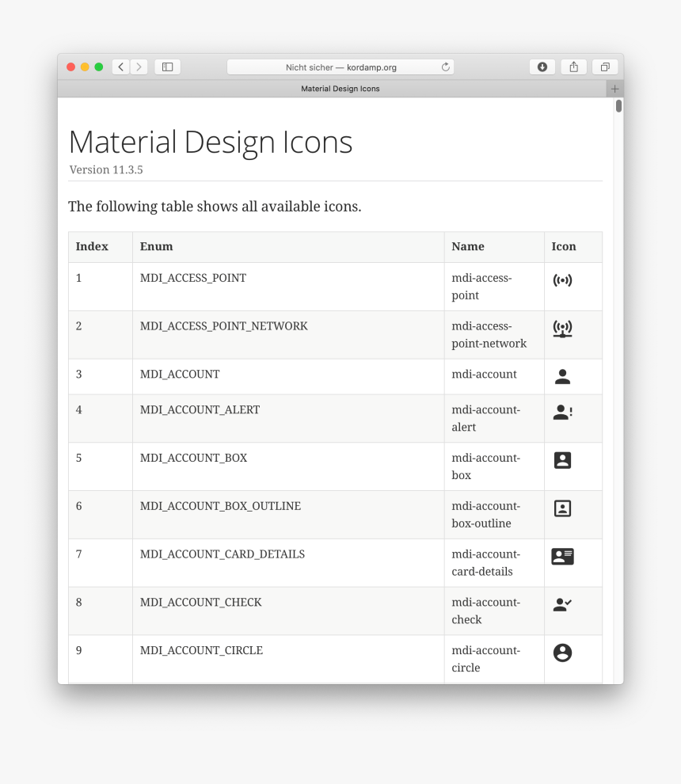This screenshot has height=784, width=681.
Task: Click the access point icon in row 1
Action: pyautogui.click(x=562, y=280)
